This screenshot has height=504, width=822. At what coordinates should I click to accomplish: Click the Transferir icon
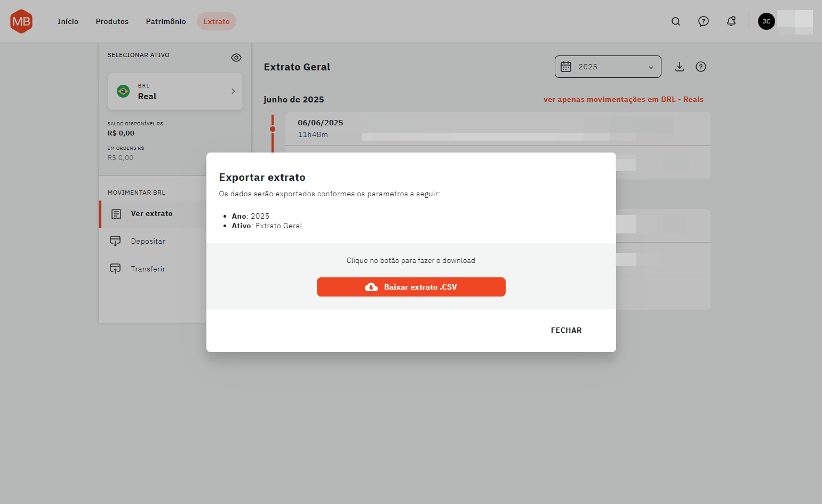(115, 269)
